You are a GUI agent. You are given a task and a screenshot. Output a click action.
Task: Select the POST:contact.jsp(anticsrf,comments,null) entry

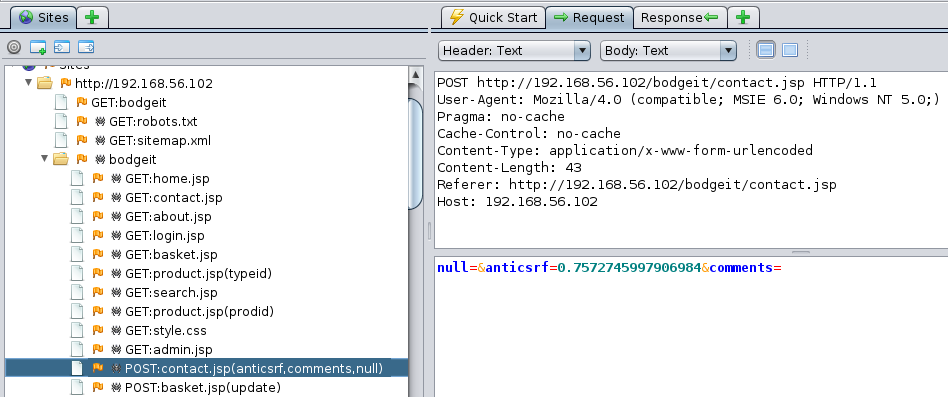tap(254, 369)
